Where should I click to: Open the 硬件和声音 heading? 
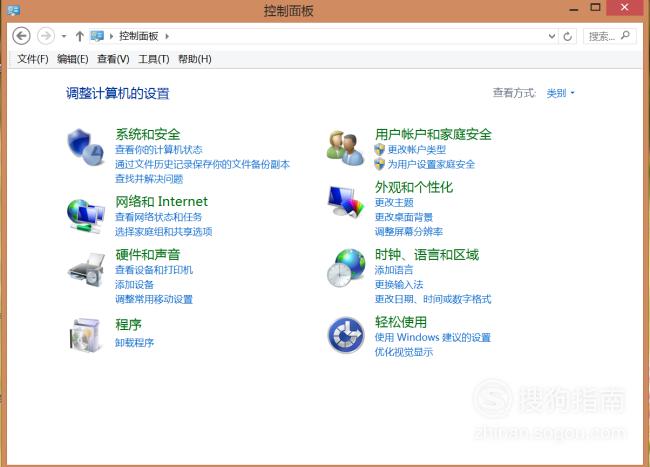(x=148, y=254)
